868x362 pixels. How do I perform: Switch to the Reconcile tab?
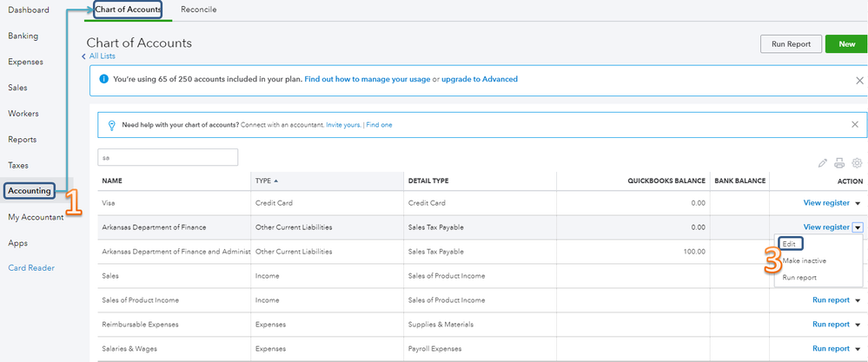[199, 10]
